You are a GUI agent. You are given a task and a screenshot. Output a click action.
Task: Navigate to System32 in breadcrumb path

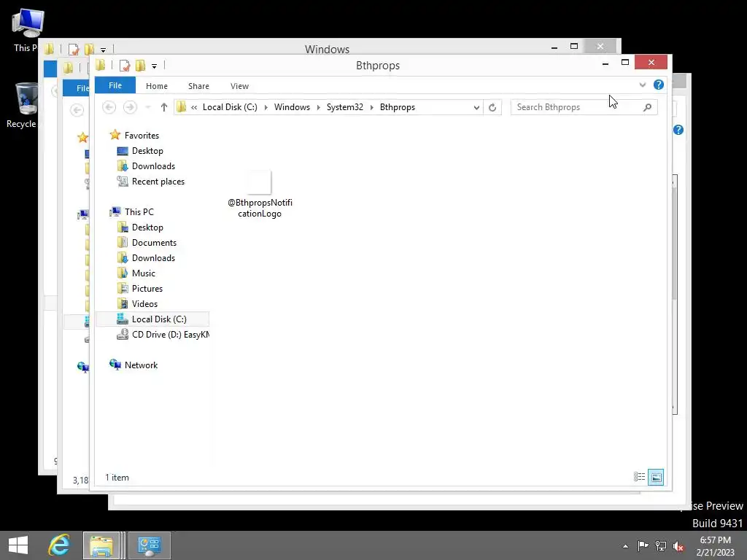tap(345, 107)
